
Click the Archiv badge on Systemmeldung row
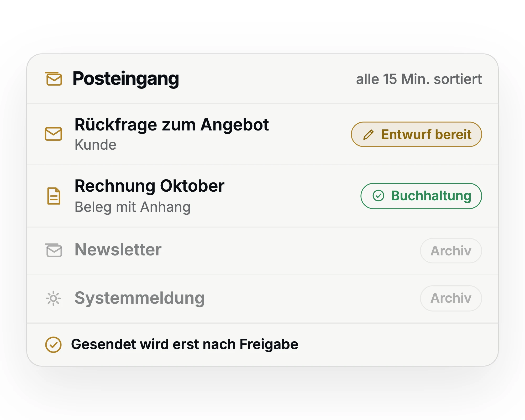tap(451, 298)
